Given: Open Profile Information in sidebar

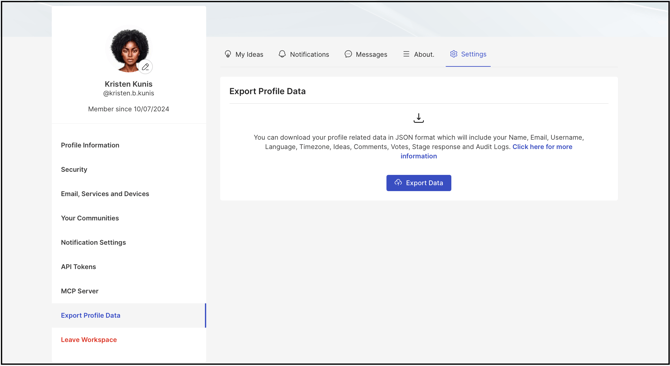Looking at the screenshot, I should pos(129,145).
